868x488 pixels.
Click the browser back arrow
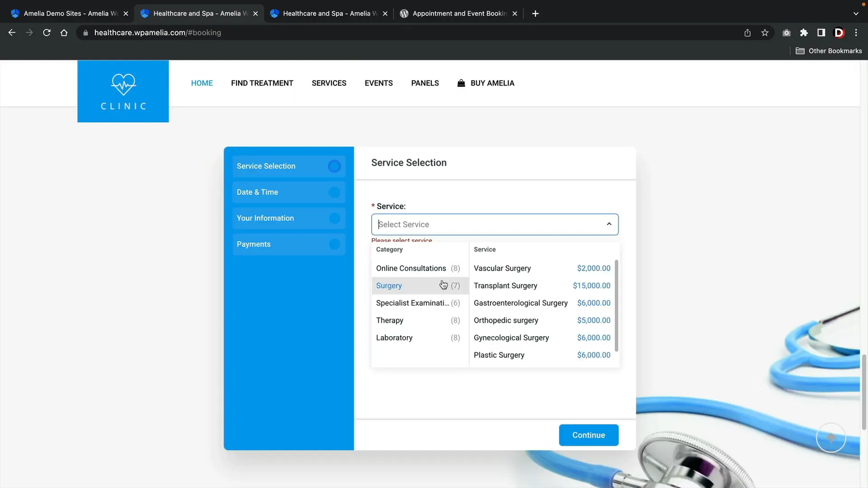12,33
